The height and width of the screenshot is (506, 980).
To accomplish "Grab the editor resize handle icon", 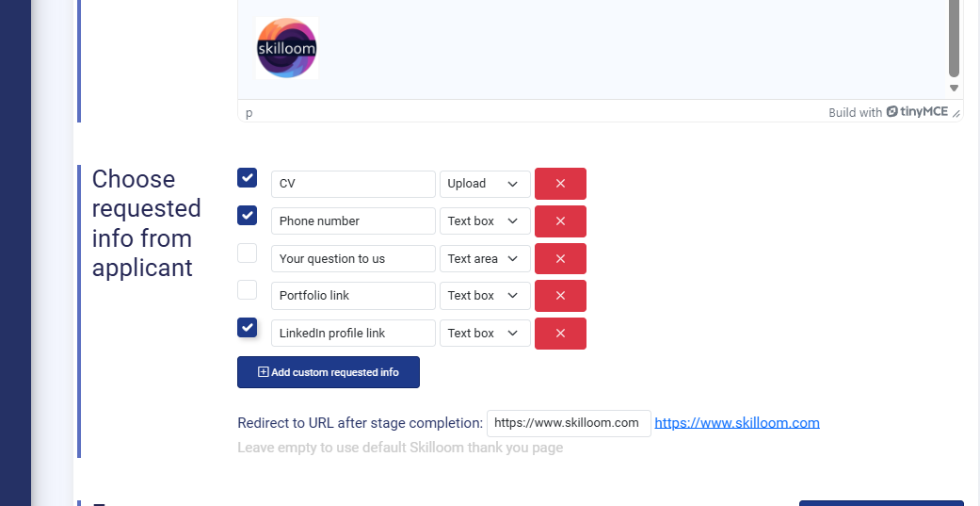I will coord(956,113).
